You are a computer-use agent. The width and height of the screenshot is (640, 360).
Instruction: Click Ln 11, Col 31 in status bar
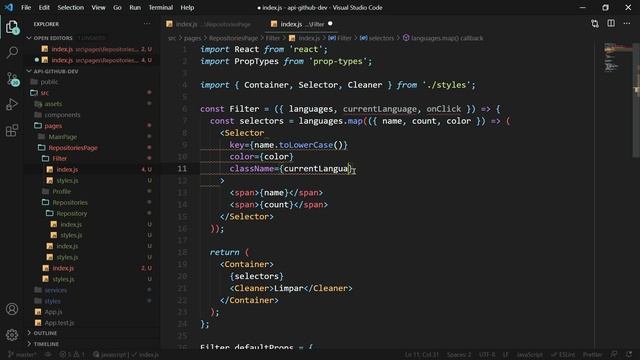(x=422, y=354)
